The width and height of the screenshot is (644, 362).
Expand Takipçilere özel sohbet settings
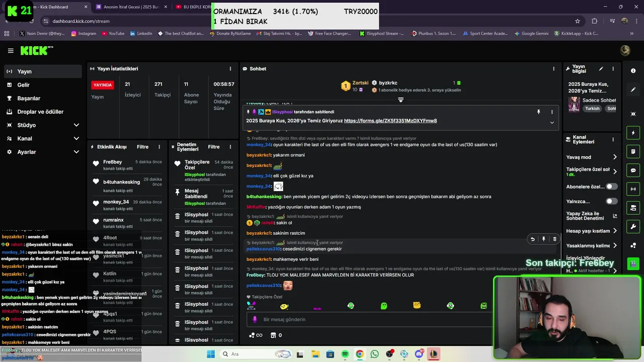tap(592, 171)
